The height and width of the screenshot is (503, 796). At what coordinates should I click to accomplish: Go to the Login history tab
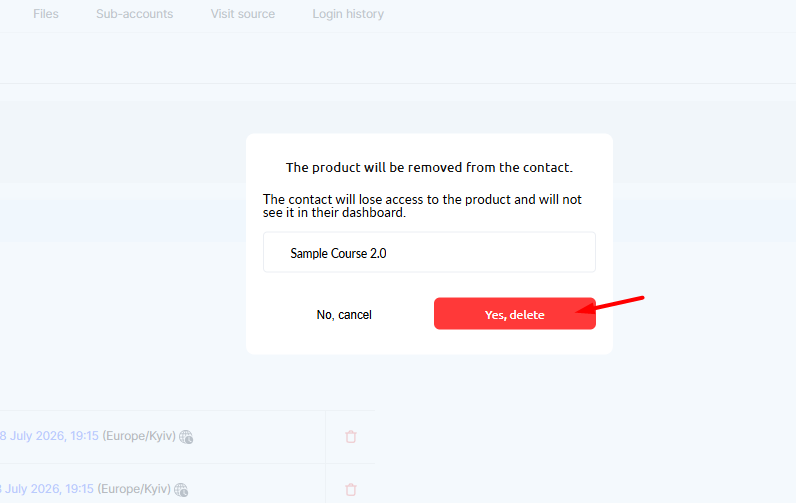(348, 14)
